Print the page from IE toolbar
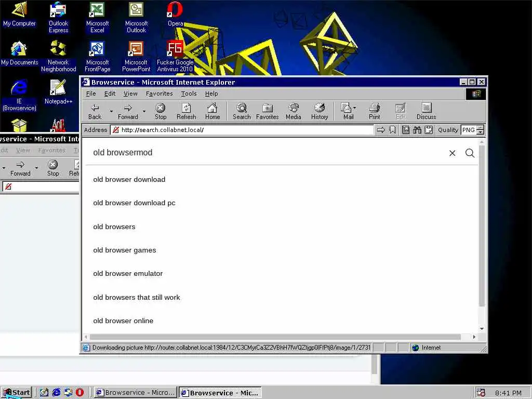This screenshot has height=399, width=532. pos(375,111)
